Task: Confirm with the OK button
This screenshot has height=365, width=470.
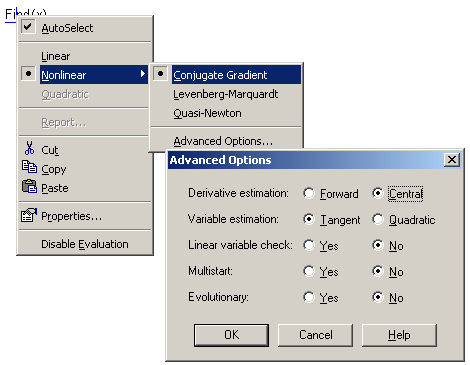Action: pyautogui.click(x=231, y=335)
